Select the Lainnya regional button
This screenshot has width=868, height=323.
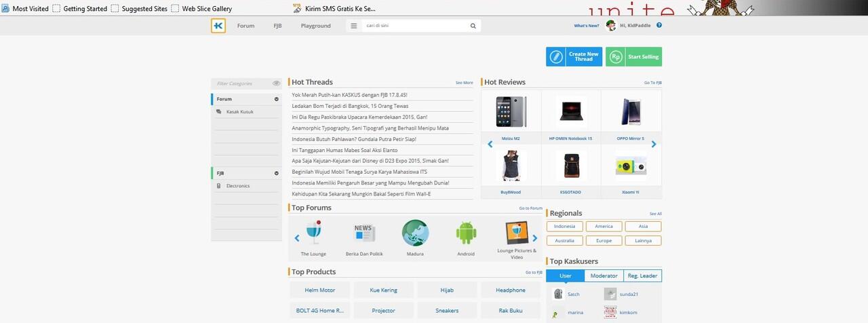point(643,241)
